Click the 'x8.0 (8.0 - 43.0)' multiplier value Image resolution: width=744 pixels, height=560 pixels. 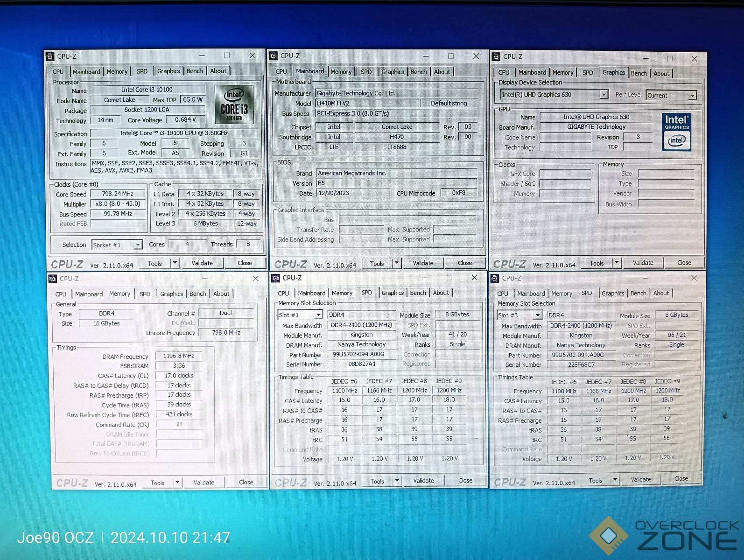click(118, 204)
